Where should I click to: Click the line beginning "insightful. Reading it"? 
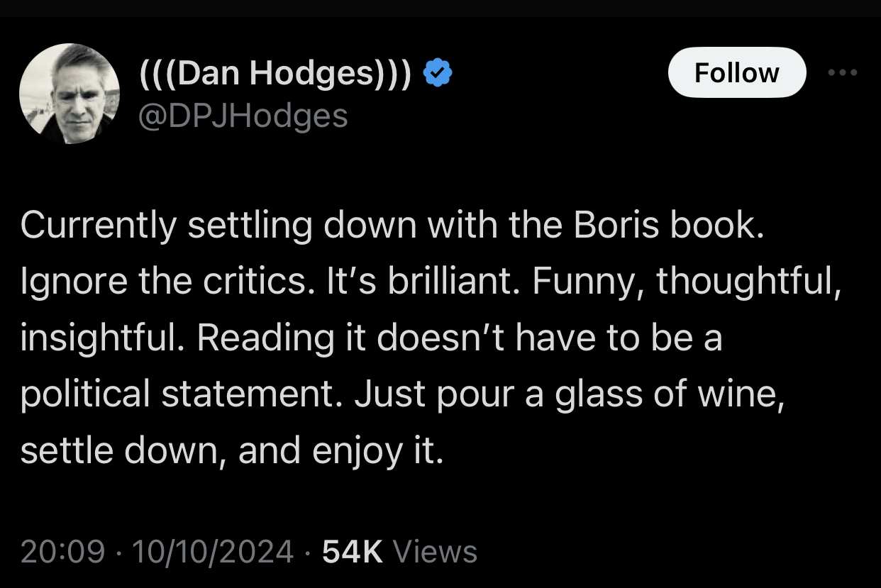(x=370, y=338)
